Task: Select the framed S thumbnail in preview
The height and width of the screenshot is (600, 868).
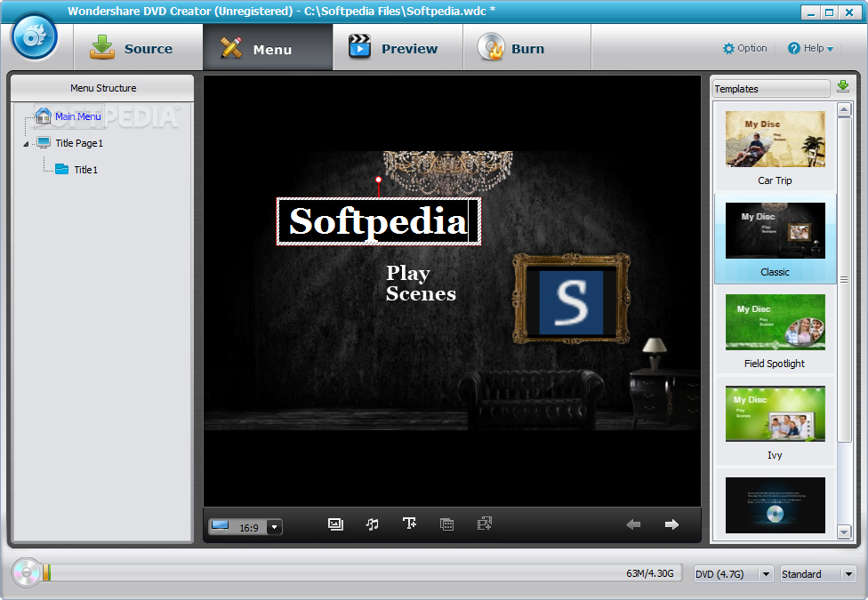Action: (571, 300)
